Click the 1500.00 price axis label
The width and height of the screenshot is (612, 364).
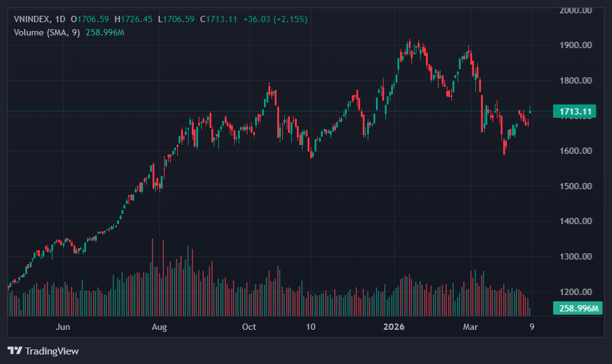coord(575,186)
